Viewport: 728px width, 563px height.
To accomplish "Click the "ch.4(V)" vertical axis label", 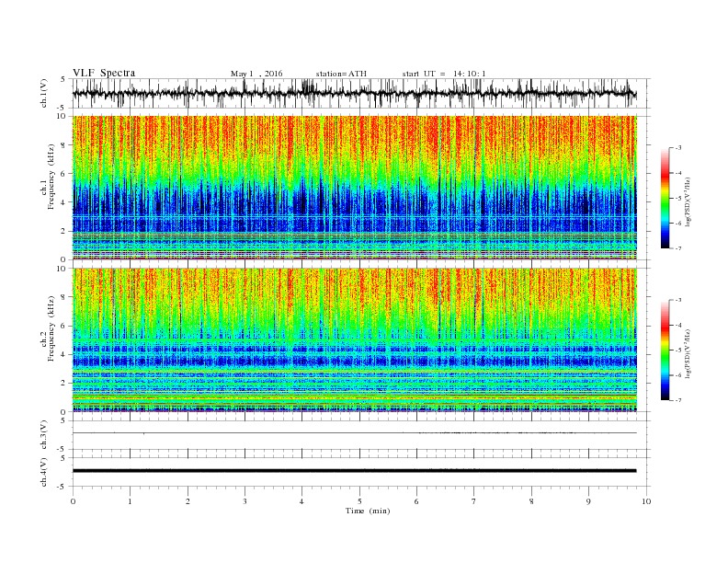I will 44,473.
